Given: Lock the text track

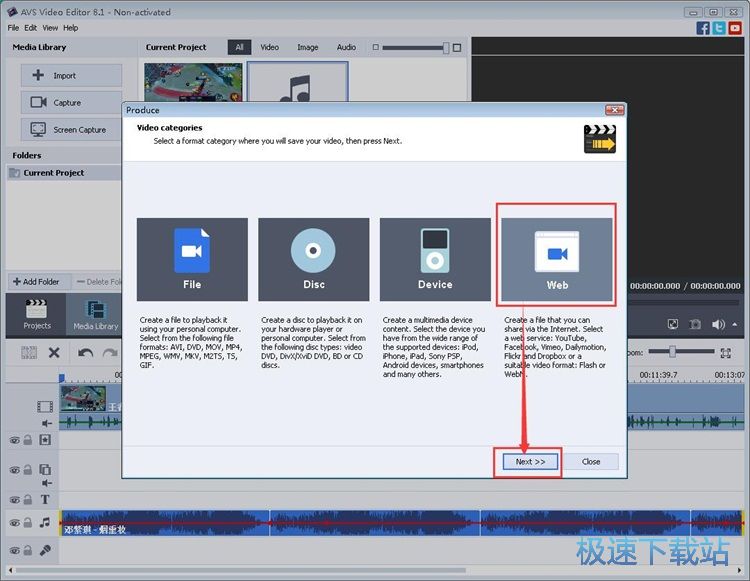Looking at the screenshot, I should tap(28, 500).
